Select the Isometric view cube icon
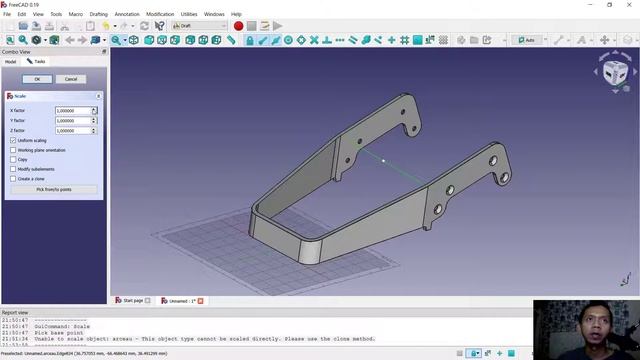Image resolution: width=640 pixels, height=360 pixels. (x=134, y=40)
